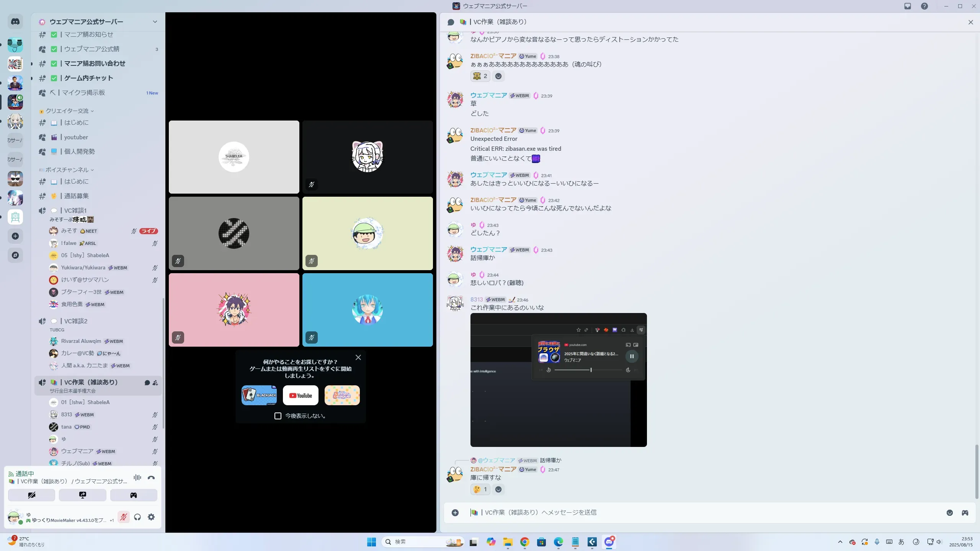980x551 pixels.
Task: Click the disconnect call hang-up icon
Action: pyautogui.click(x=151, y=478)
